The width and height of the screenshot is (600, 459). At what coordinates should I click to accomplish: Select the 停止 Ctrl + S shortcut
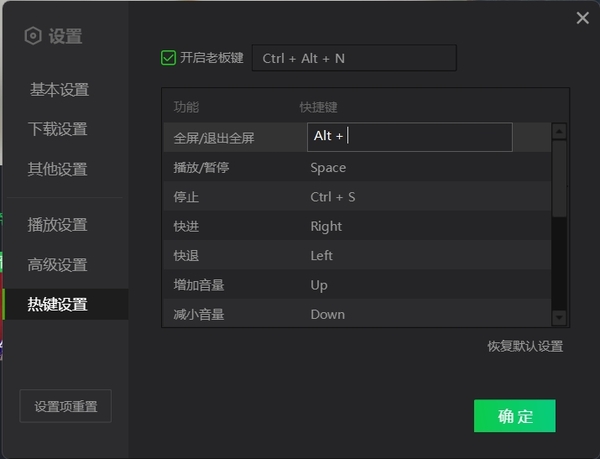point(357,197)
